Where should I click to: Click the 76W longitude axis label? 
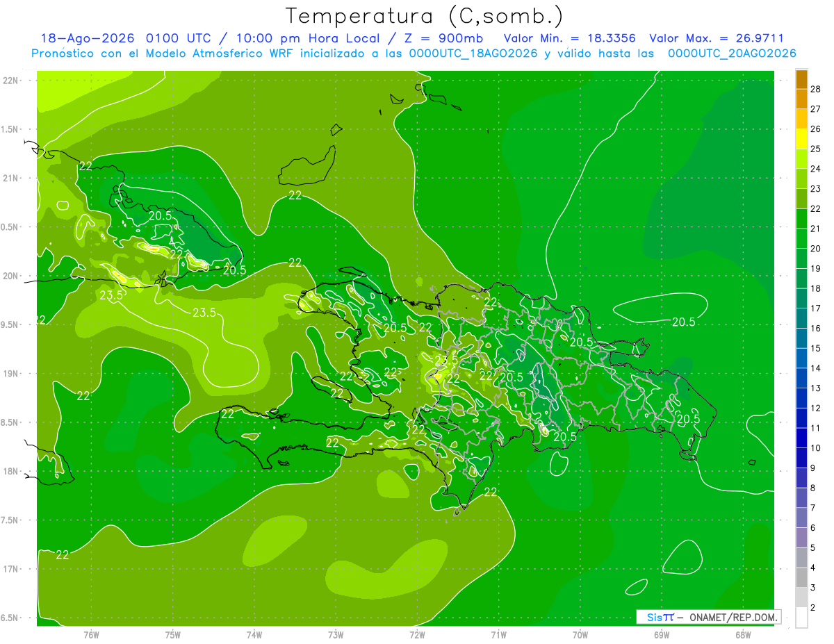[x=91, y=635]
